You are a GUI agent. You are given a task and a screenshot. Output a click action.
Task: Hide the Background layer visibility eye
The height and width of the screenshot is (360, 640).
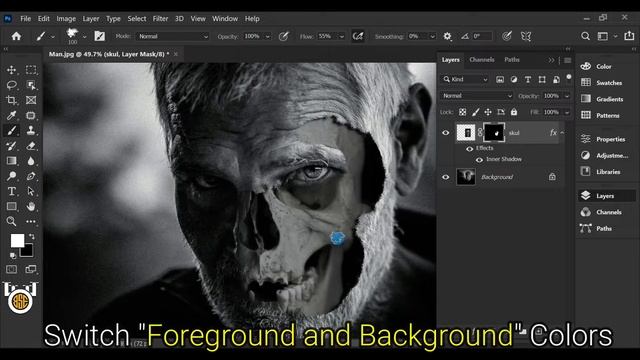pos(445,177)
